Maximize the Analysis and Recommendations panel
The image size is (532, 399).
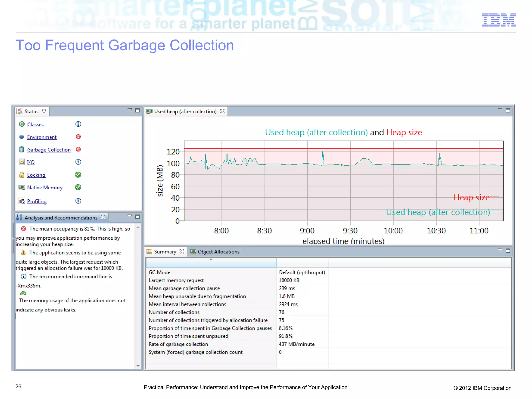pos(138,217)
